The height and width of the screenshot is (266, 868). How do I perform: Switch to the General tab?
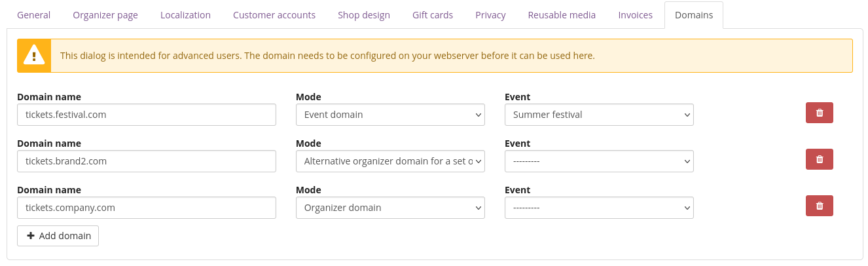(x=33, y=15)
